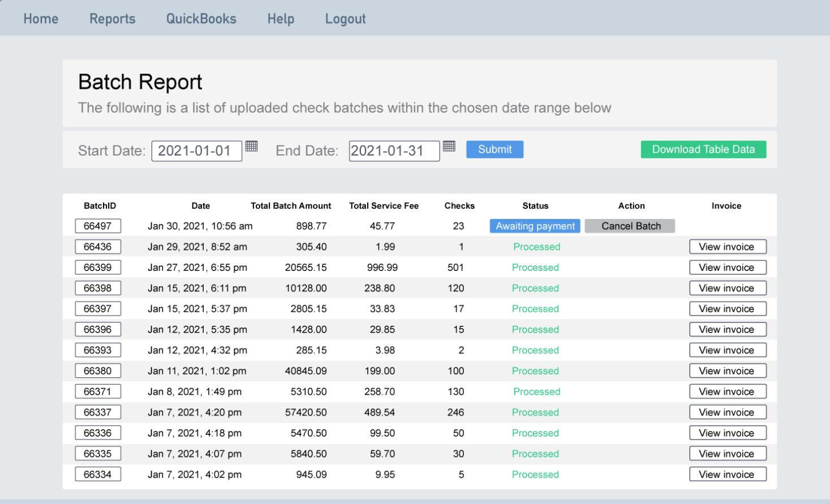This screenshot has height=504, width=830.
Task: Cancel the batch awaiting payment
Action: point(629,225)
